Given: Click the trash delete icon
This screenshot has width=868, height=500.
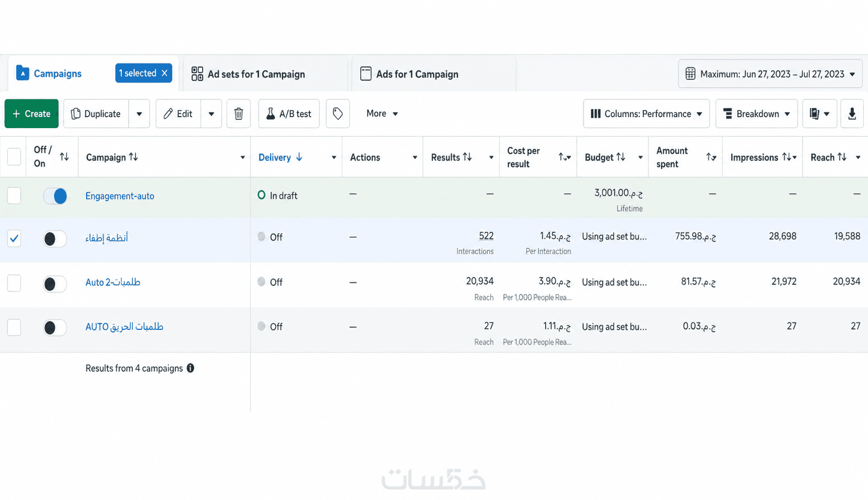Looking at the screenshot, I should point(238,113).
